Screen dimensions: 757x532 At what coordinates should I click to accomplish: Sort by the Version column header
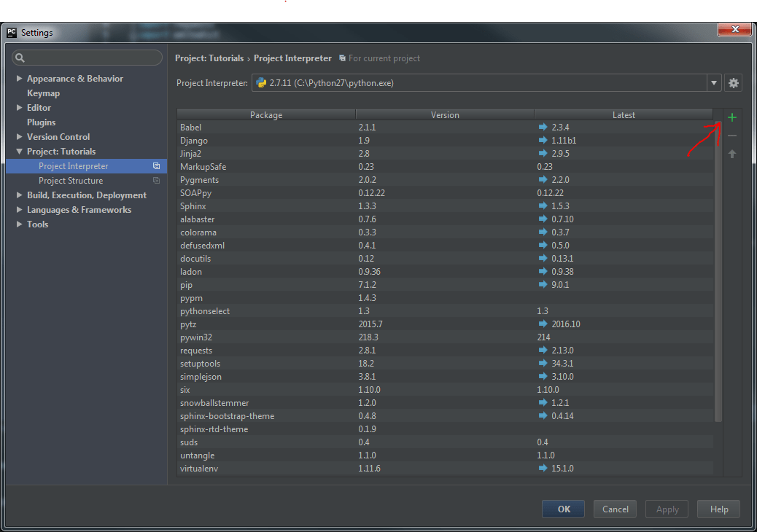coord(445,115)
